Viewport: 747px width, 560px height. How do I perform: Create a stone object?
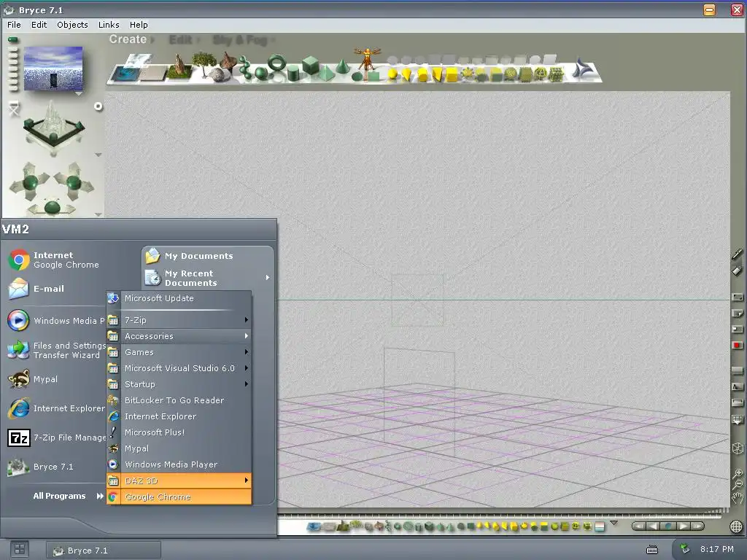[x=219, y=74]
